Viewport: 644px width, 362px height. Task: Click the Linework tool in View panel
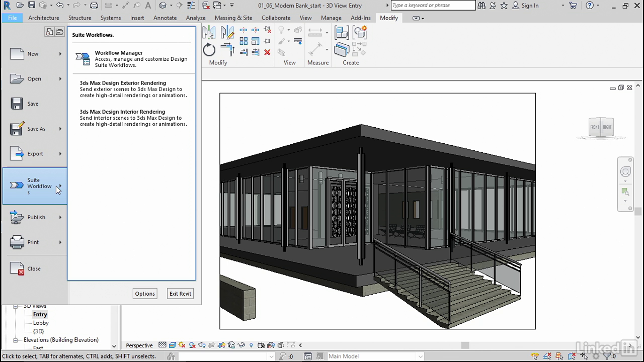[x=298, y=41]
